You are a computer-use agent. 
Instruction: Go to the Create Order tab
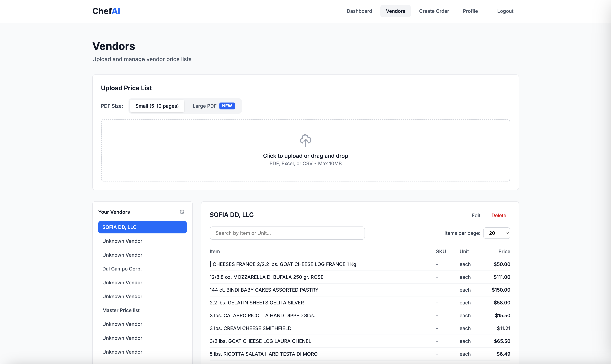434,11
